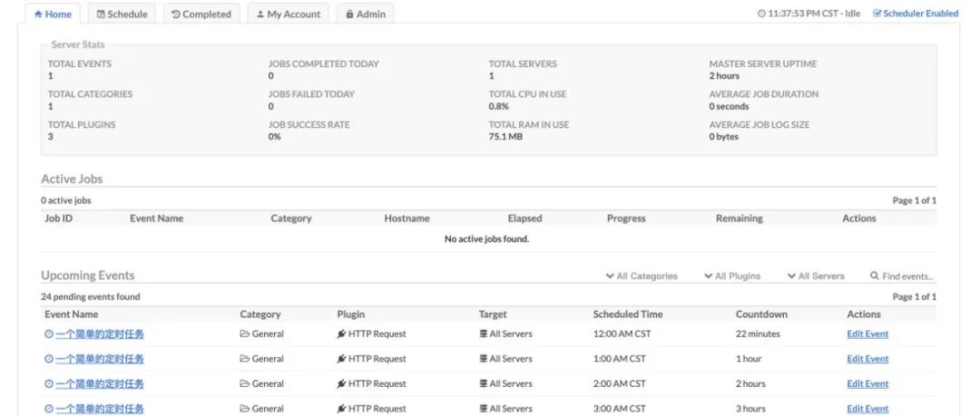980x416 pixels.
Task: Click the Total CPU In Use value 0.8%
Action: (499, 106)
